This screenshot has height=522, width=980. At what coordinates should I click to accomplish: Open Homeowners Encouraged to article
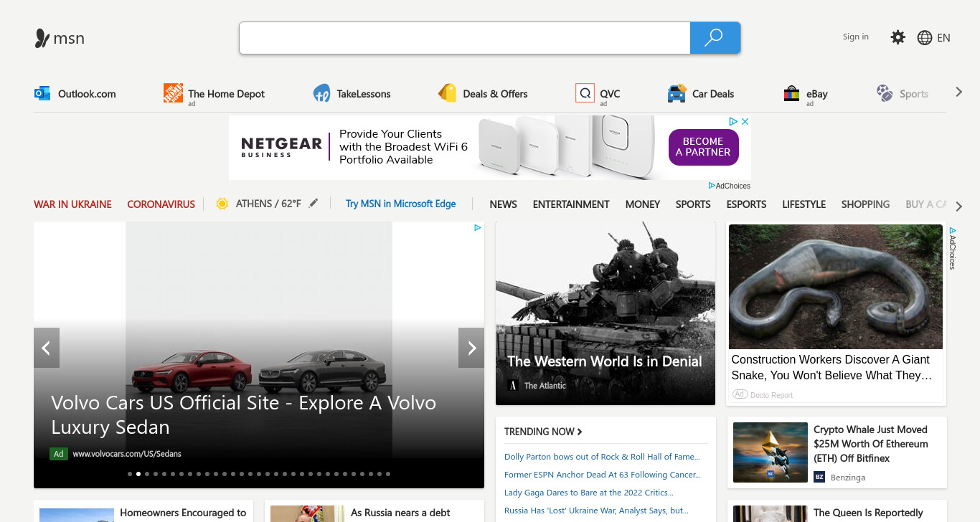(x=183, y=513)
